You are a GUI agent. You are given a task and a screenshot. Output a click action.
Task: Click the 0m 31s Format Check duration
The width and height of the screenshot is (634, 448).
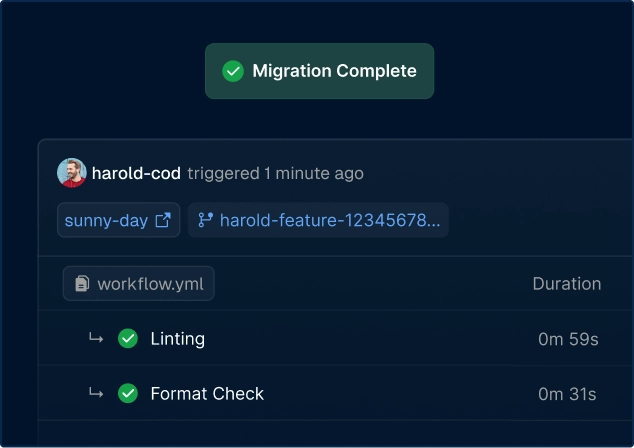click(567, 394)
